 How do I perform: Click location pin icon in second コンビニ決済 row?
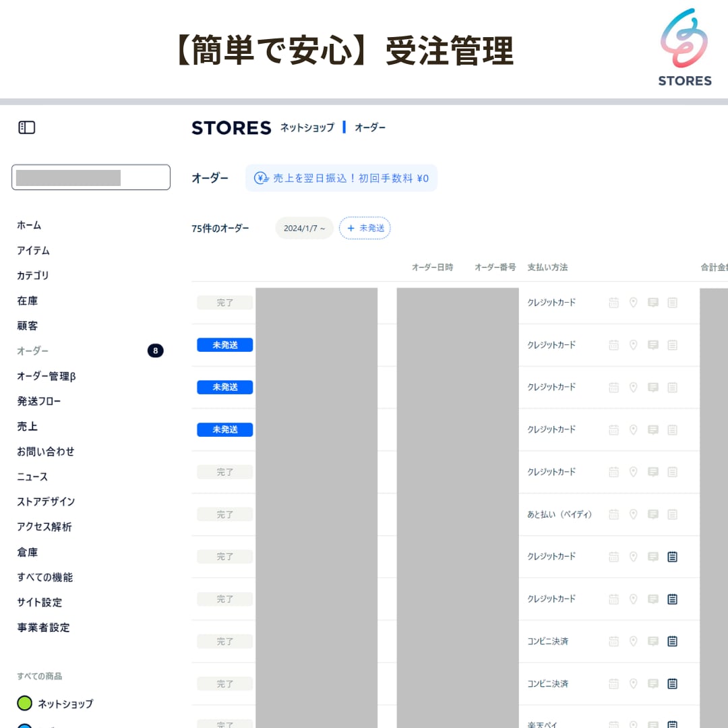[633, 684]
